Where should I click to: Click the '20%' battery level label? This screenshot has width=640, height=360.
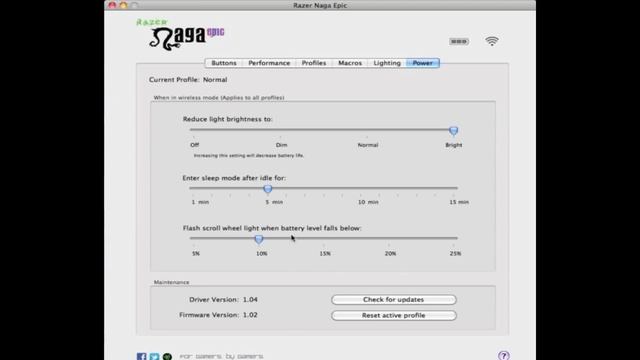[390, 253]
